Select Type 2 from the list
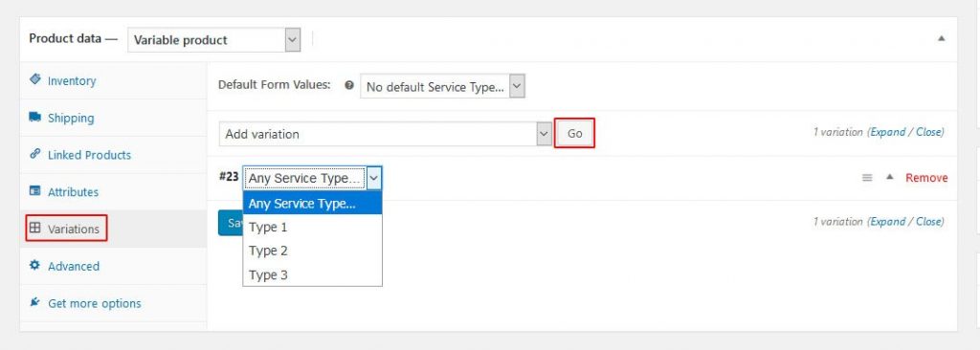This screenshot has width=980, height=350. click(313, 251)
